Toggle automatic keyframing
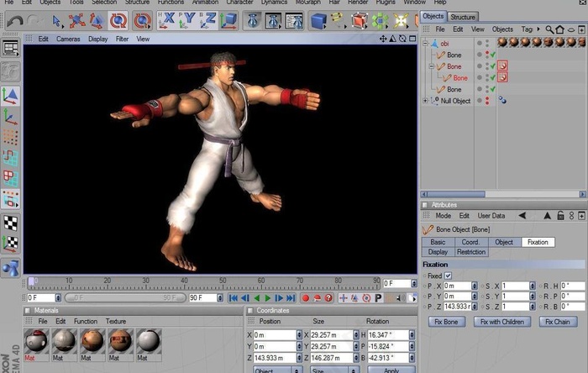Screen dimensions: 588x373 coord(317,298)
